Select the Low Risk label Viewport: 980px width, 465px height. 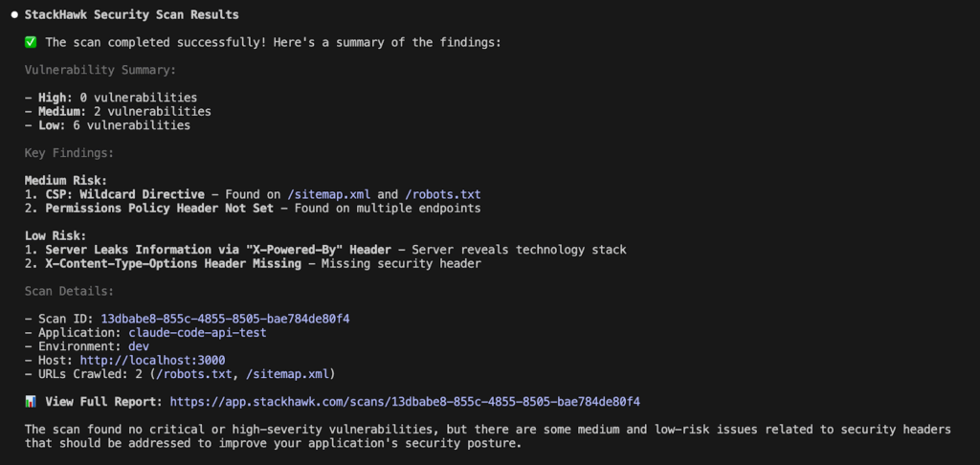click(56, 235)
